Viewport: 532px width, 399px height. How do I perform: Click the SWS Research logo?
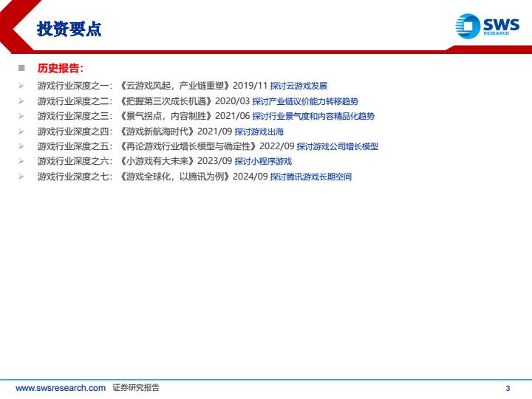coord(487,26)
